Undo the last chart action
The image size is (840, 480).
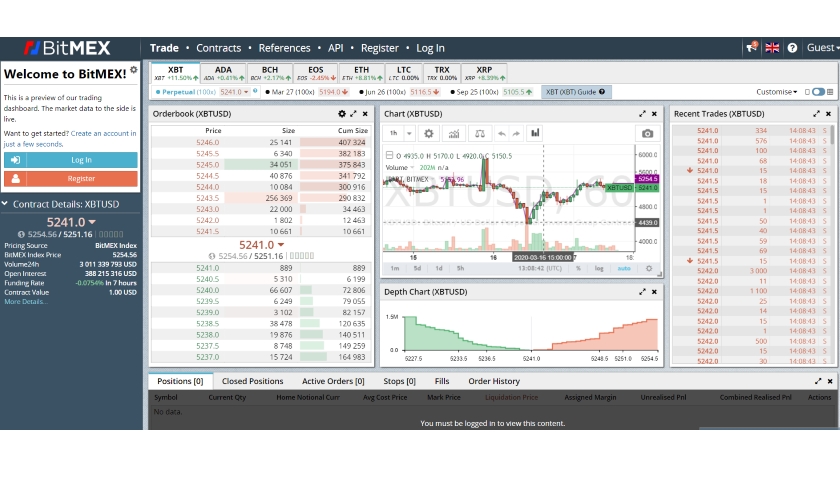[501, 133]
